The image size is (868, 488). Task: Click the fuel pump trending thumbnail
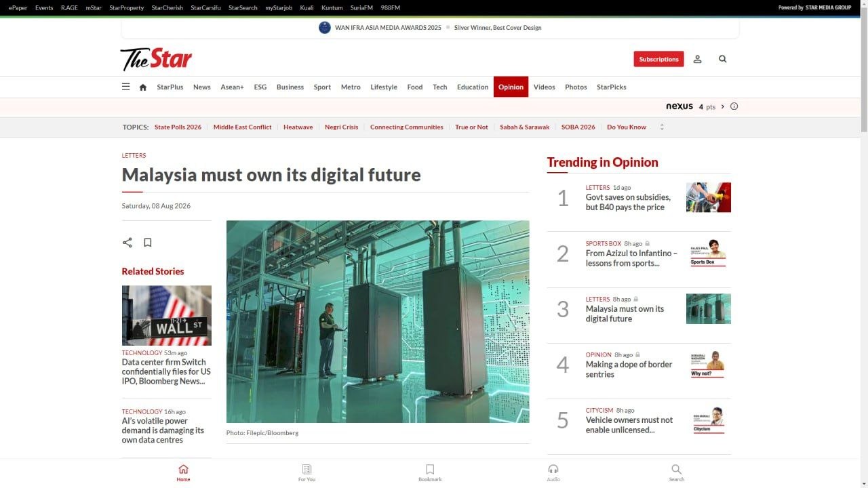click(709, 197)
